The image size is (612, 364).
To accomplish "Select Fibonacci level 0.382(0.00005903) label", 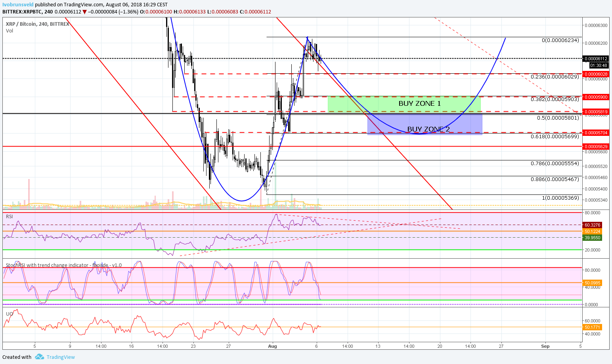I will tap(555, 99).
